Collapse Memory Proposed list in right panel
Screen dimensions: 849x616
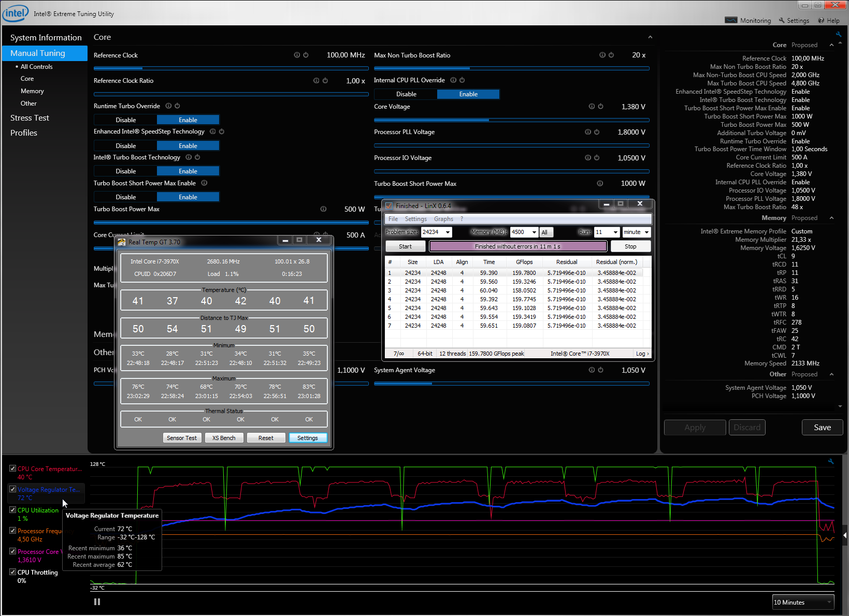point(831,218)
